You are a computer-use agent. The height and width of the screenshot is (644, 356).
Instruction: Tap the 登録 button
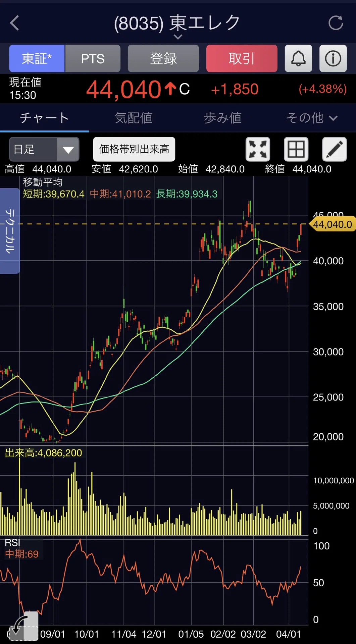pyautogui.click(x=163, y=58)
